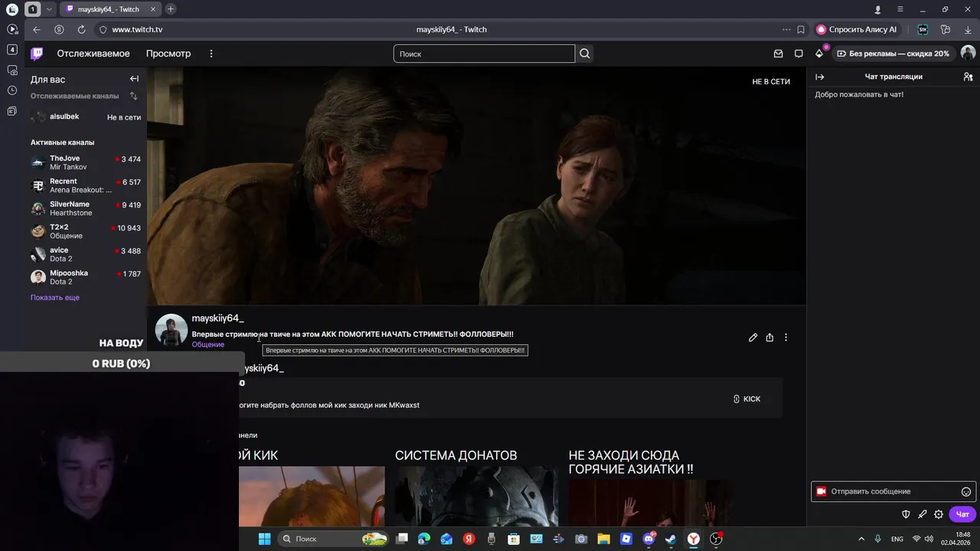Screen dimensions: 980x551
Task: Open chat sword mod-view icon
Action: tap(923, 514)
